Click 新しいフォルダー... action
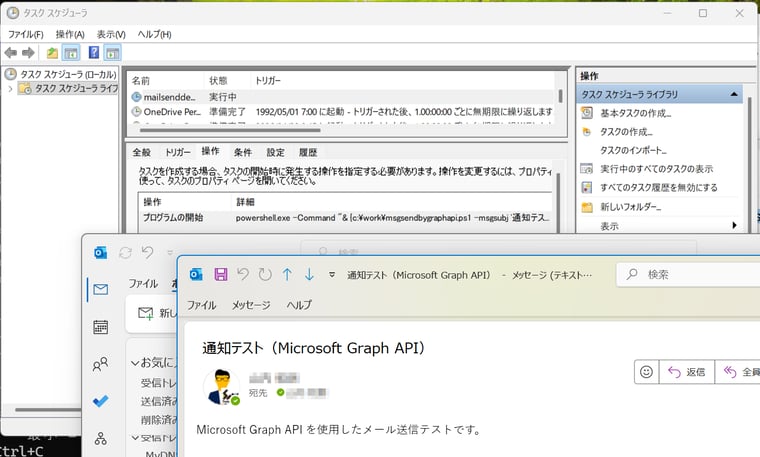The image size is (760, 457). point(631,207)
